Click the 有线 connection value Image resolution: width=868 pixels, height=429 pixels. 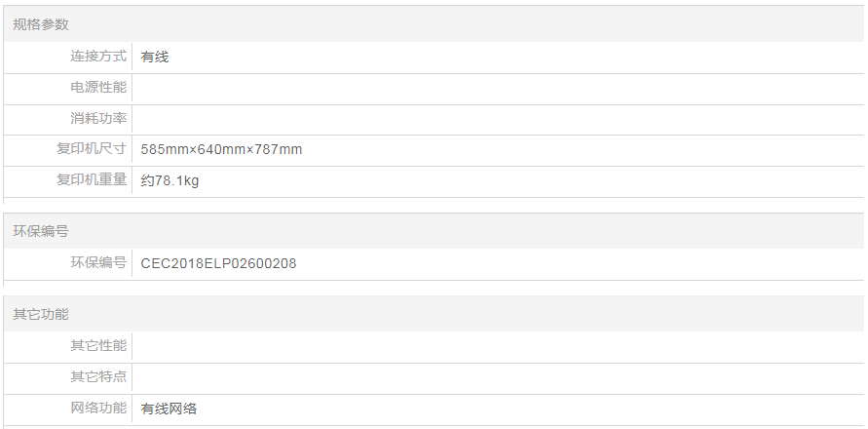[x=155, y=57]
